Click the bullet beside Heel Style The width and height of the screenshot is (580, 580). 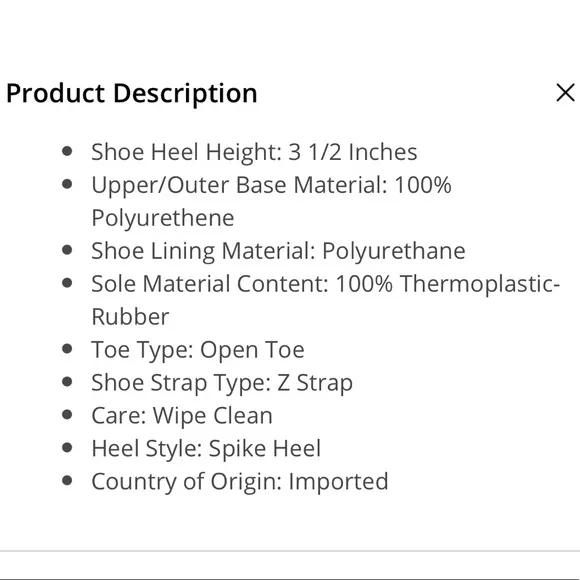pyautogui.click(x=67, y=448)
